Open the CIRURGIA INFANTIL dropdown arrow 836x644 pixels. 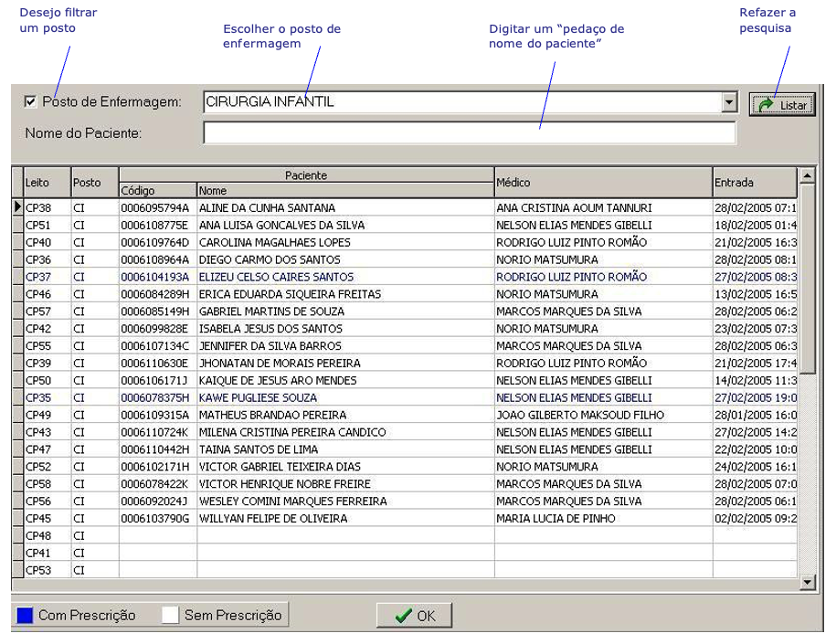(729, 101)
